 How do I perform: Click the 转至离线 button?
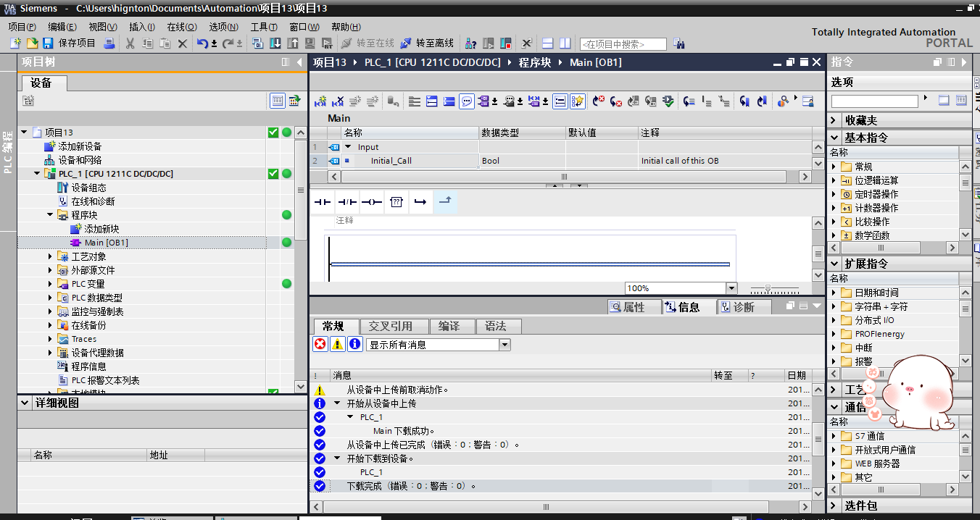pyautogui.click(x=428, y=43)
